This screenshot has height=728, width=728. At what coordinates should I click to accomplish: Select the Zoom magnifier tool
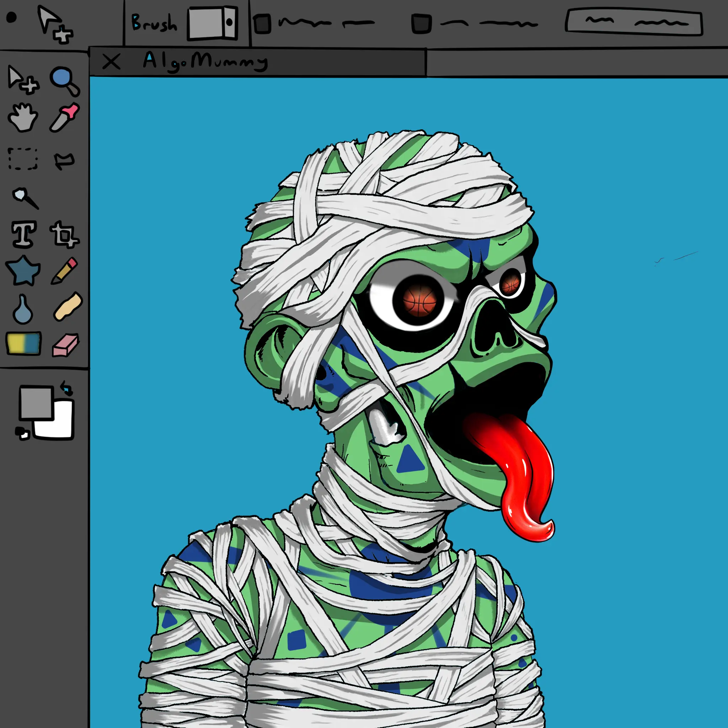click(x=64, y=81)
